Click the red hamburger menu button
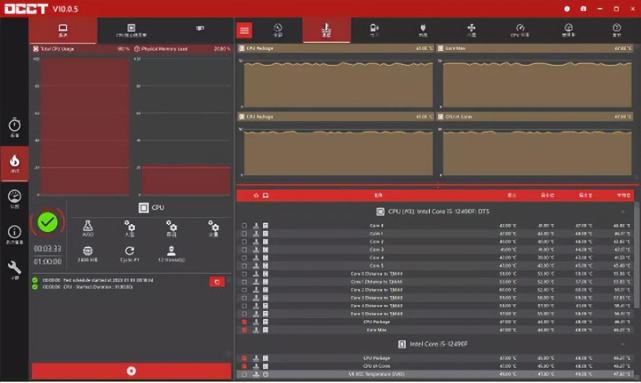Screen dimensions: 641x383 point(244,30)
